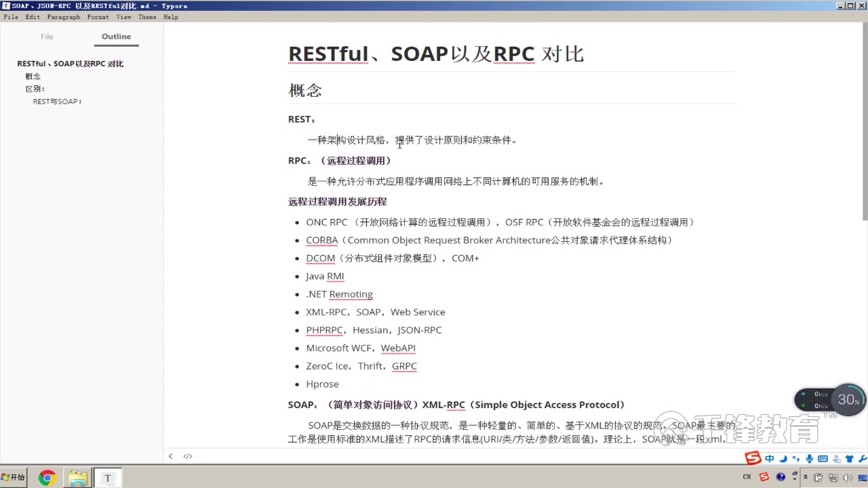Click the CH language indicator
Viewport: 868px width, 488px height.
coord(747,477)
